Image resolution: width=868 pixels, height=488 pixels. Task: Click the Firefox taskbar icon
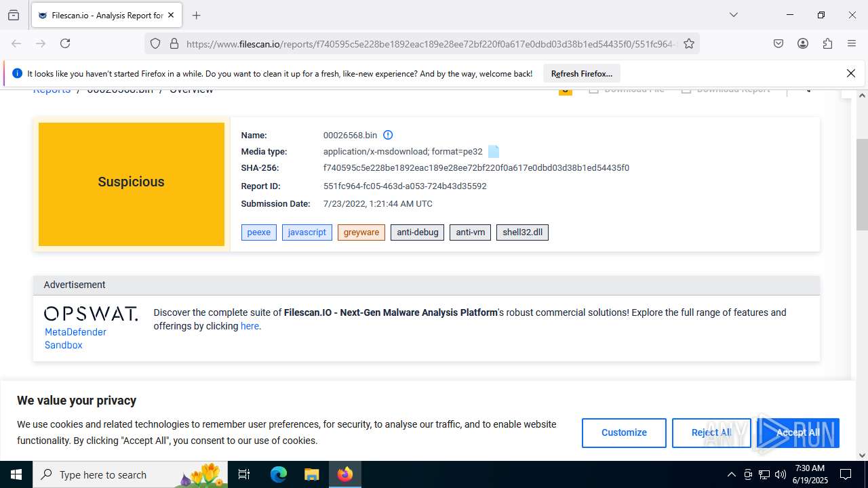[345, 474]
